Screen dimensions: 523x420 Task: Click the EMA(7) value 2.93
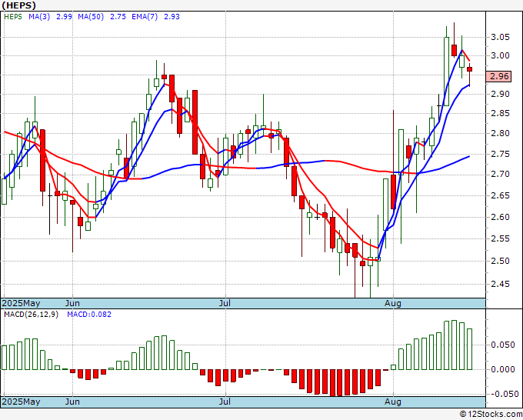[x=172, y=17]
